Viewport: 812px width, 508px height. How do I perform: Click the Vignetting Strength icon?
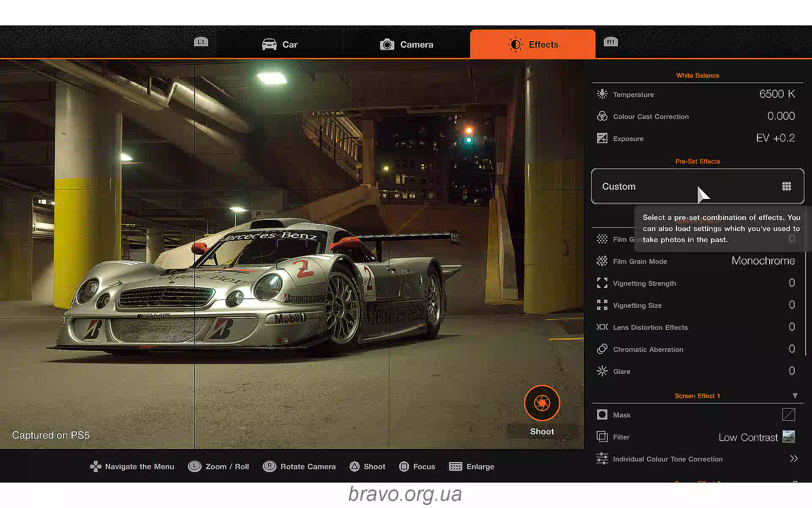point(602,283)
